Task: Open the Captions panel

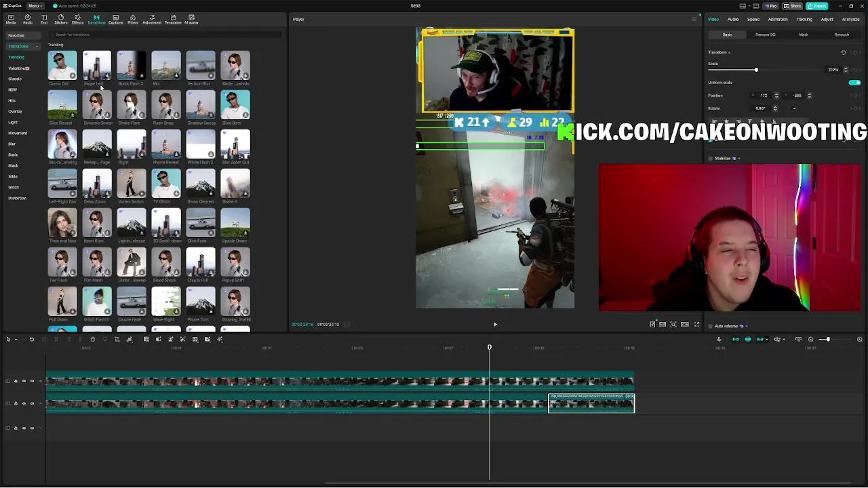Action: point(116,19)
